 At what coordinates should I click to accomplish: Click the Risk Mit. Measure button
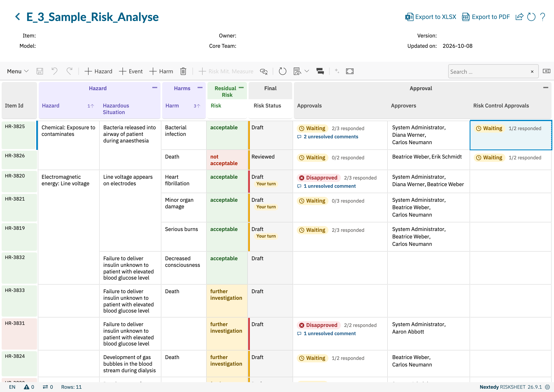tap(226, 71)
